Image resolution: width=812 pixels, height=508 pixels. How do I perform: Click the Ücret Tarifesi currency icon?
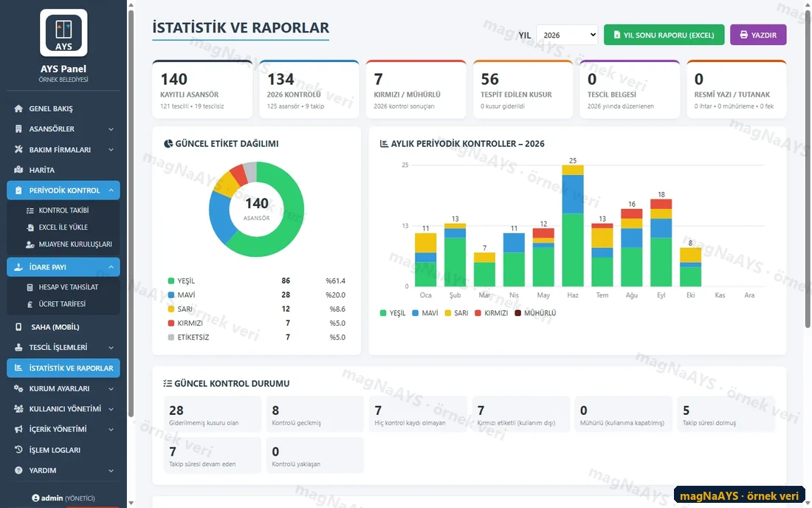pyautogui.click(x=30, y=304)
